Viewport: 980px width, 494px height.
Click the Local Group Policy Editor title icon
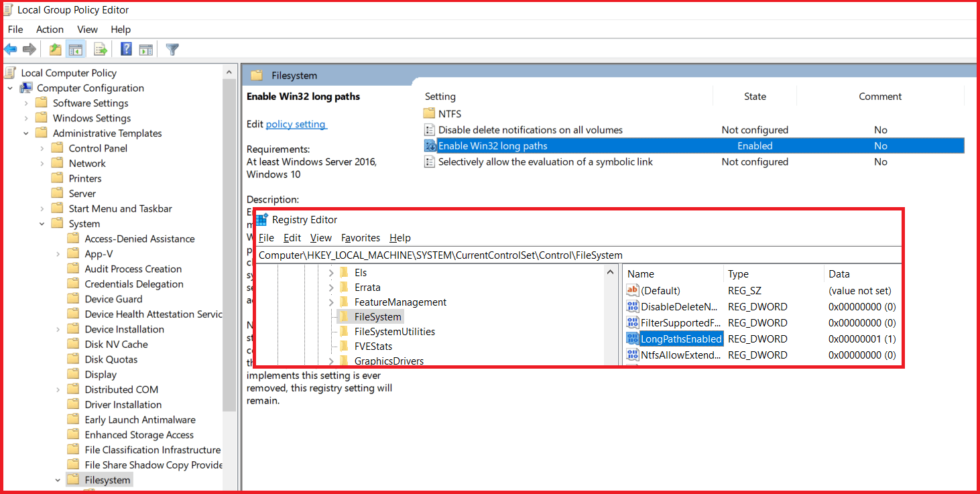7,9
